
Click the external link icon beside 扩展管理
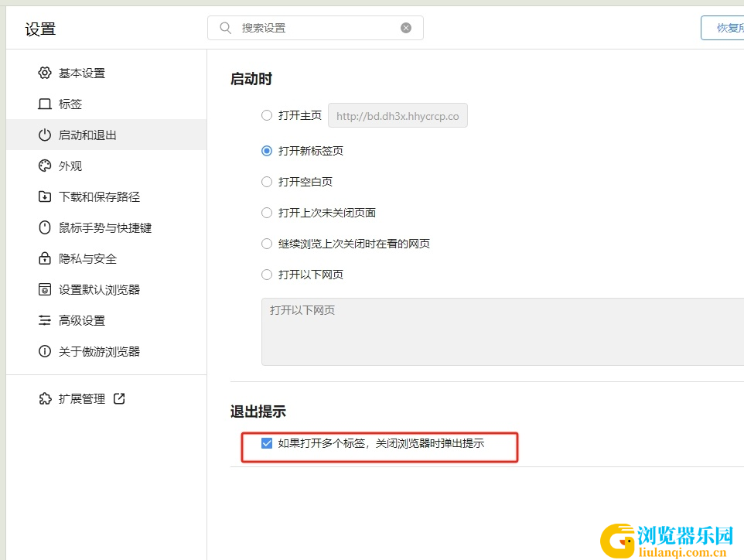[119, 398]
